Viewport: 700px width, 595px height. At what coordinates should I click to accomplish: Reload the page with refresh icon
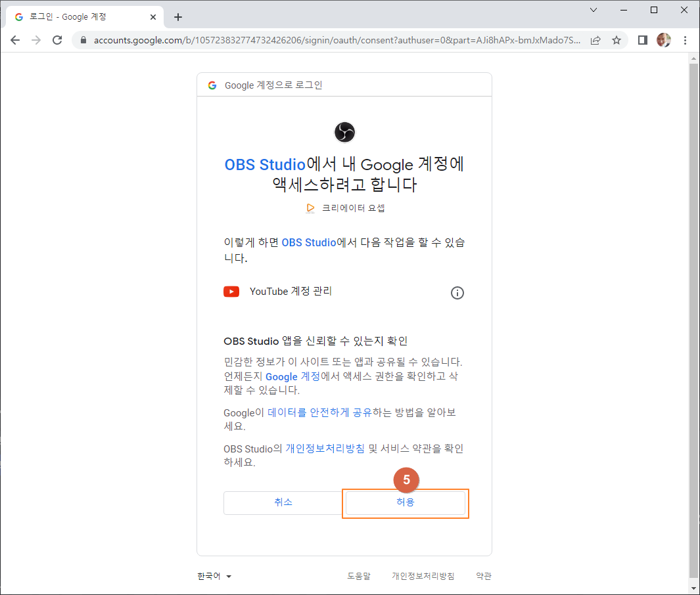pyautogui.click(x=57, y=40)
